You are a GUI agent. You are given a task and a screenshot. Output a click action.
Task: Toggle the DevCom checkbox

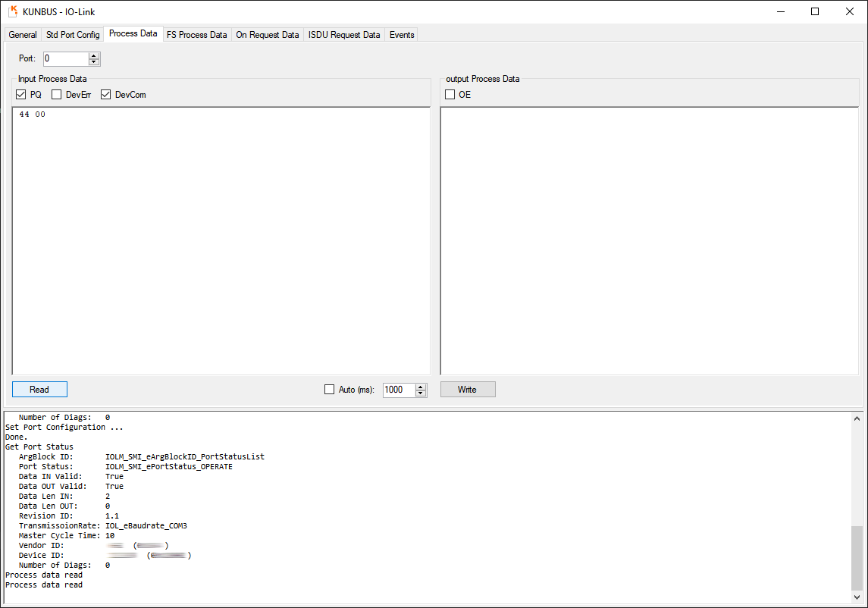[x=106, y=95]
